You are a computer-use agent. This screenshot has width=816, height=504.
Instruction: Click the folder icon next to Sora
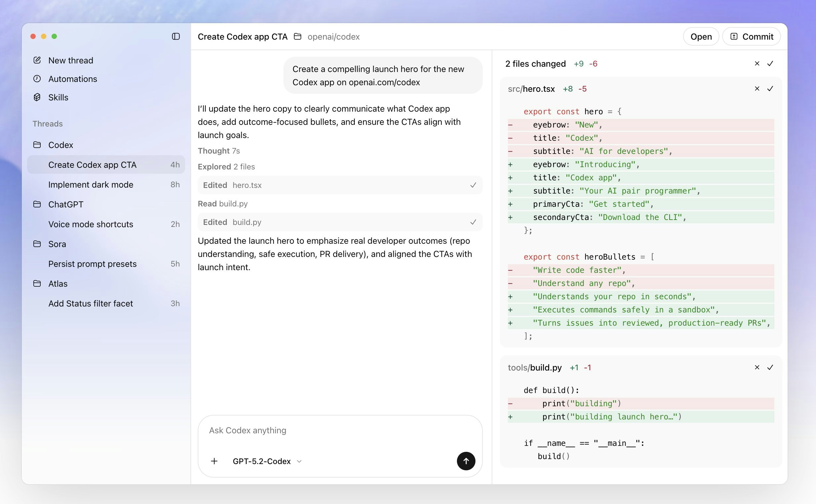pos(37,244)
